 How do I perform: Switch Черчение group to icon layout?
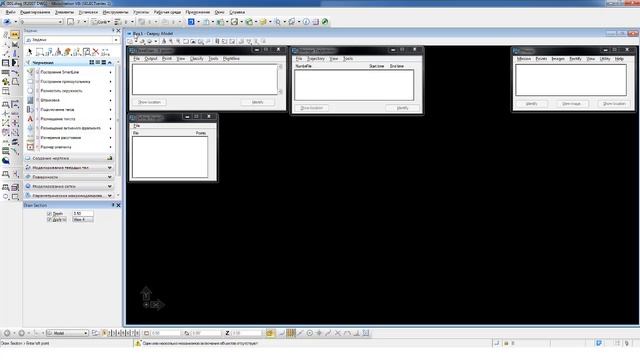pos(92,62)
